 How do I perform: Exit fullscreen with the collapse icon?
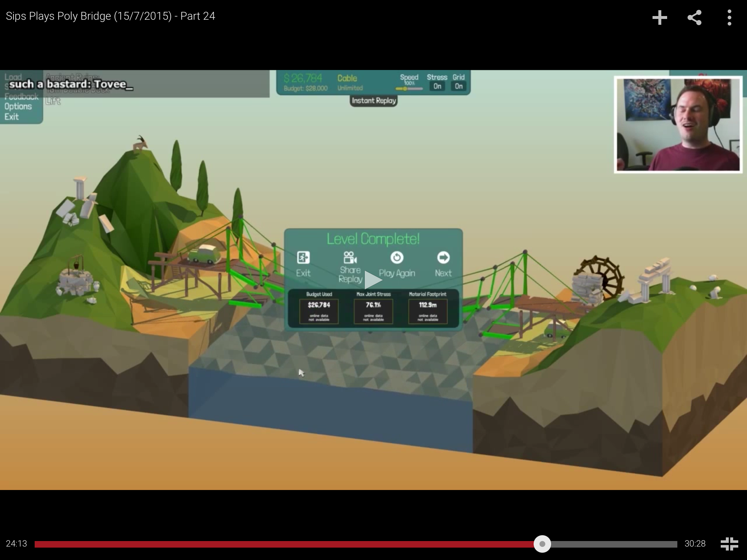pyautogui.click(x=729, y=544)
